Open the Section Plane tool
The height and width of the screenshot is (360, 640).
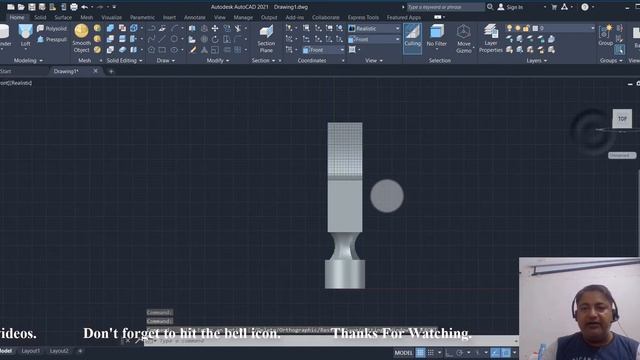click(266, 39)
